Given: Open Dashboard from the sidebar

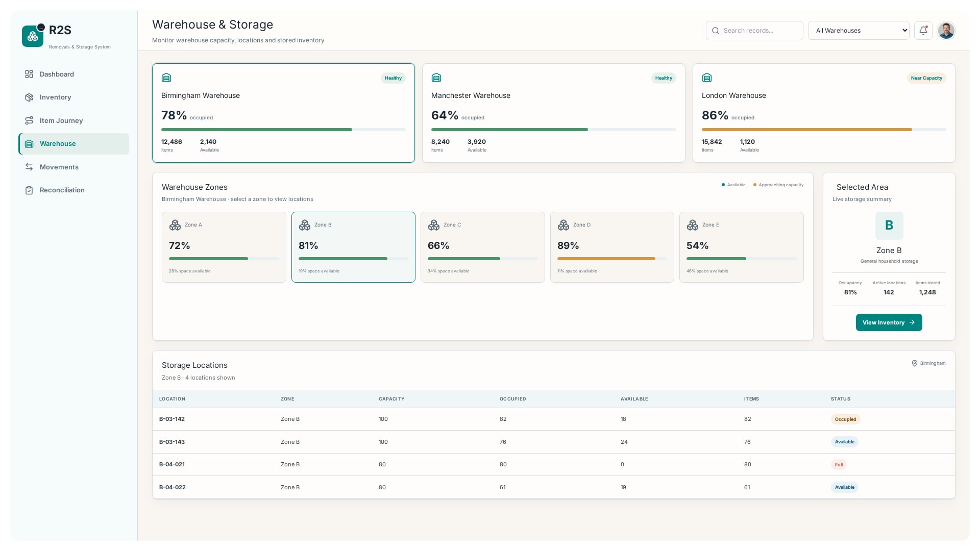Looking at the screenshot, I should click(74, 74).
